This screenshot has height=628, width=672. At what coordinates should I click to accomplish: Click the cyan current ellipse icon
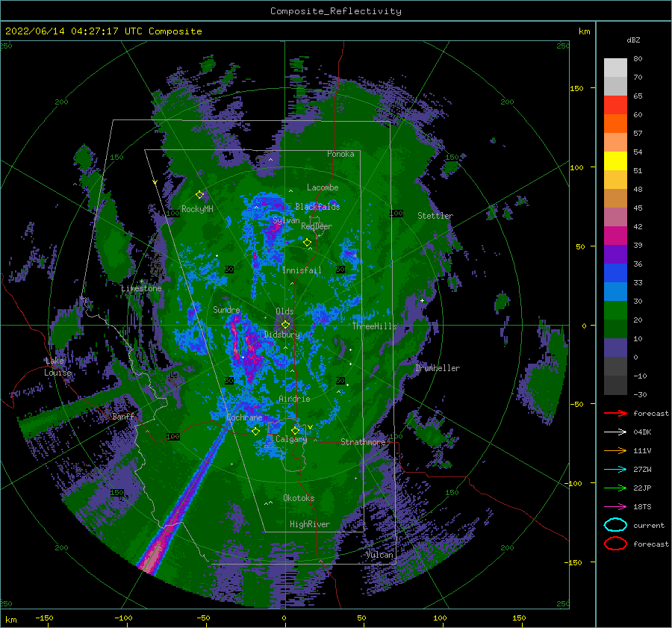(615, 525)
